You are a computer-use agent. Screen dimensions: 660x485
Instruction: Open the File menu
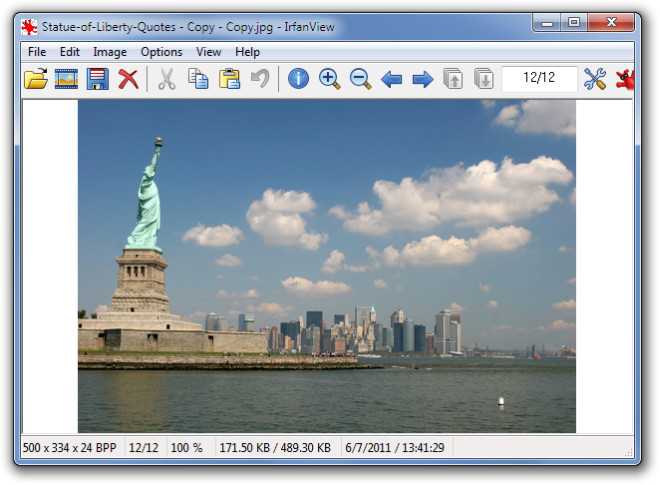tap(37, 52)
